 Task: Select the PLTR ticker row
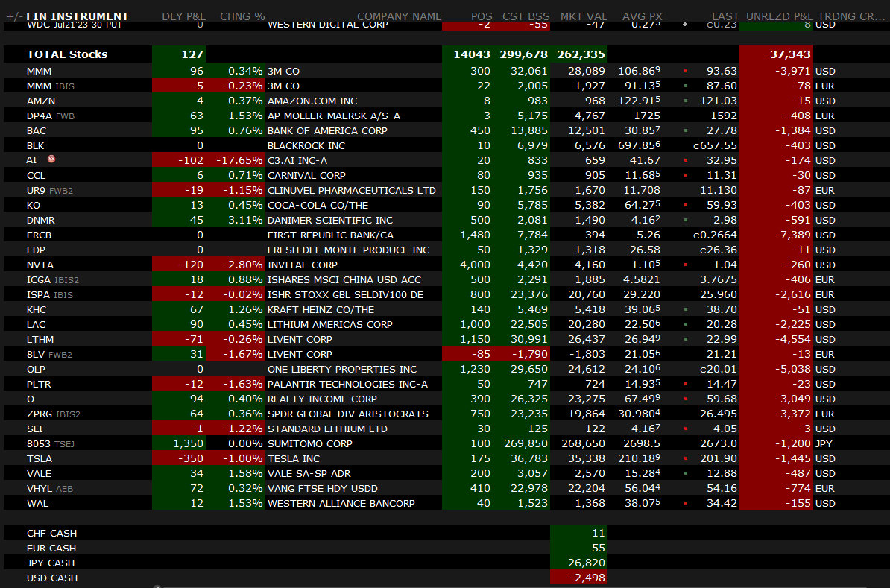[x=40, y=384]
